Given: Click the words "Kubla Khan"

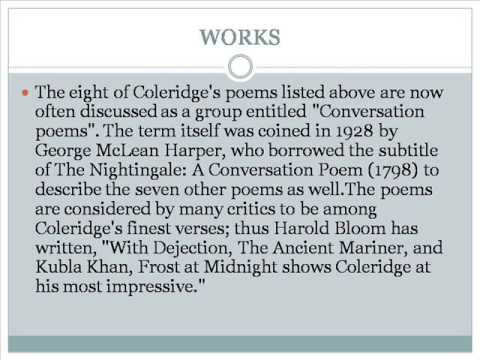Looking at the screenshot, I should [82, 267].
